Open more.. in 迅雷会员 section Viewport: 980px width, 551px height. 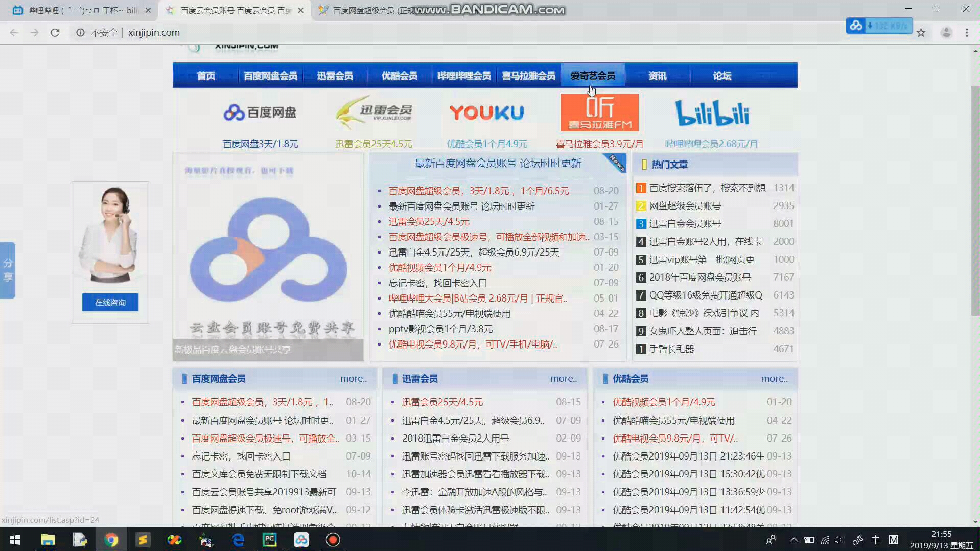click(x=564, y=379)
